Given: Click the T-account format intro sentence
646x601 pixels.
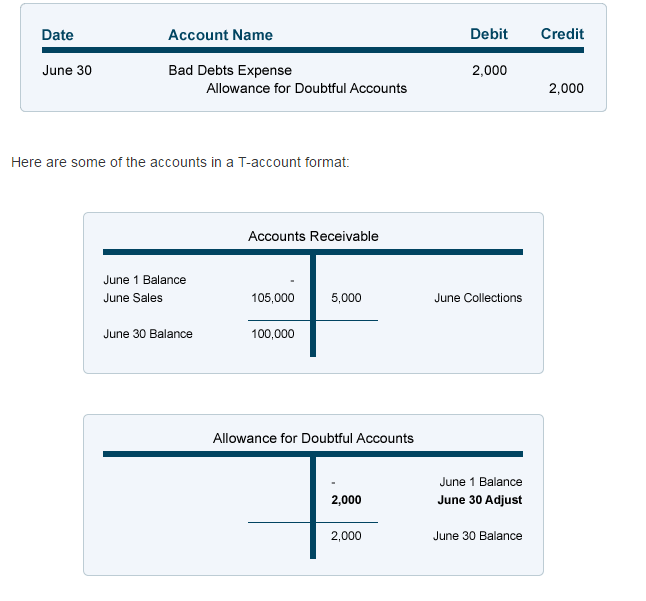Looking at the screenshot, I should pyautogui.click(x=180, y=162).
